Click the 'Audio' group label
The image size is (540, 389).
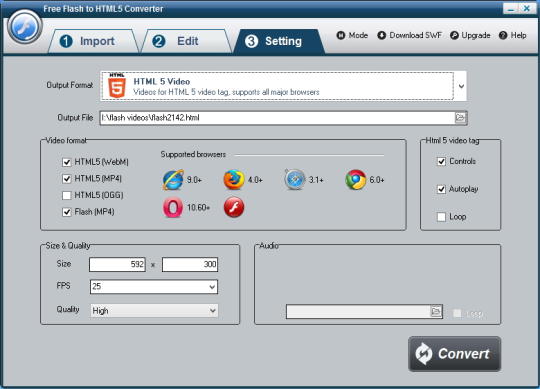point(269,245)
